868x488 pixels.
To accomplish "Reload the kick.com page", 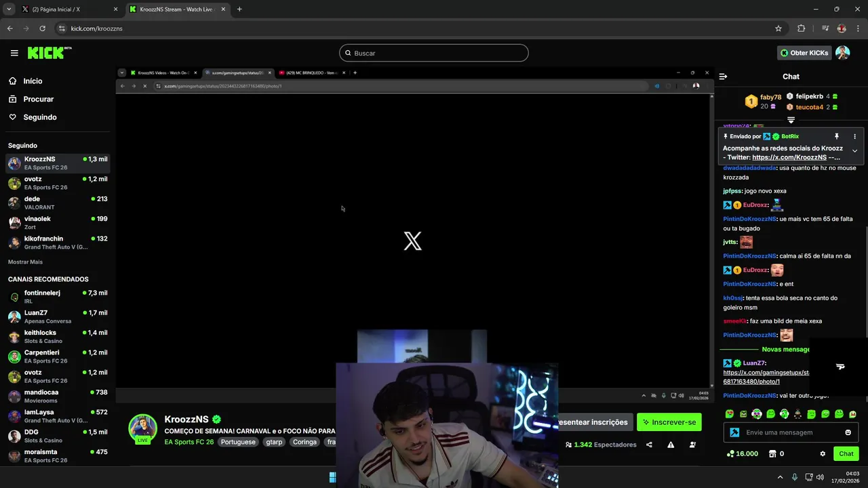I will 42,28.
